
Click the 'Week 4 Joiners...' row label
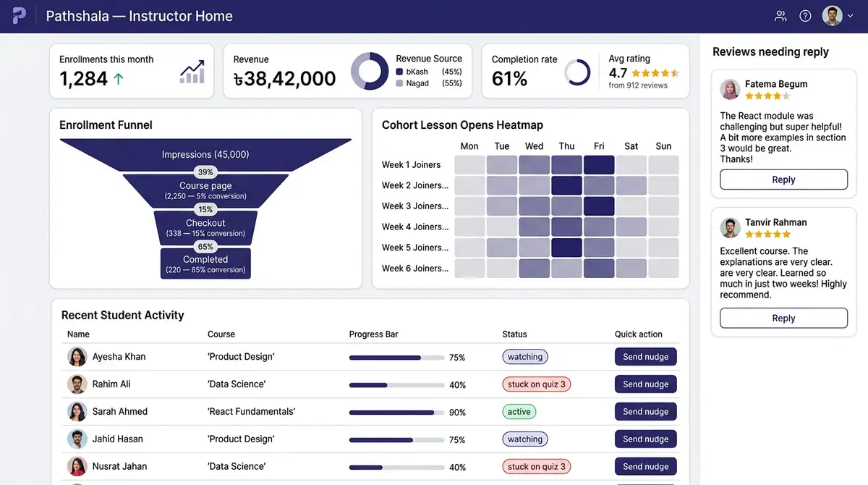pyautogui.click(x=415, y=227)
